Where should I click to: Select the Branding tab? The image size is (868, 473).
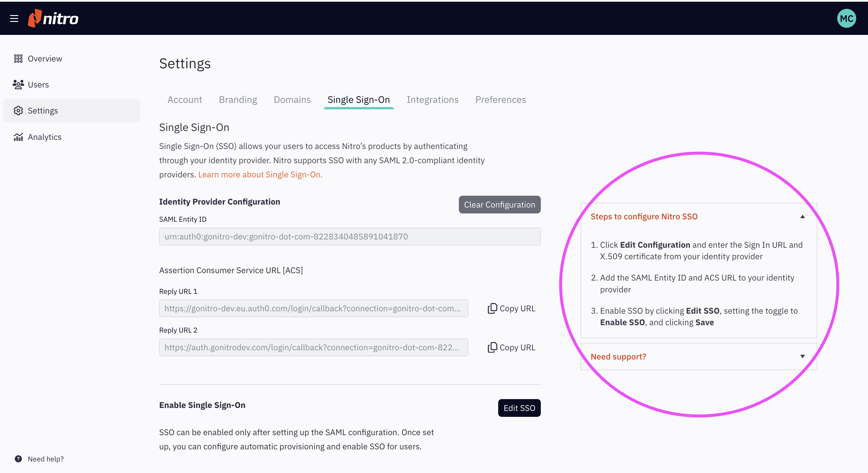pyautogui.click(x=238, y=100)
